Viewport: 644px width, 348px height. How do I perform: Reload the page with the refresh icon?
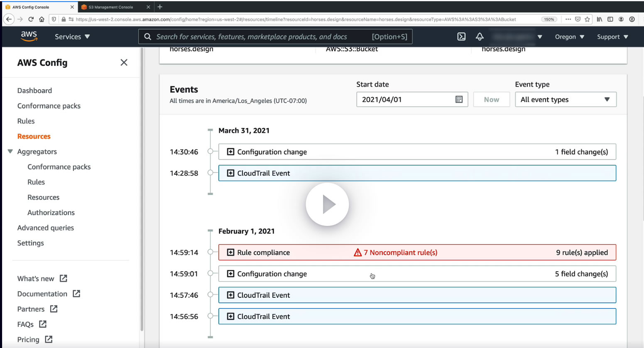[31, 19]
